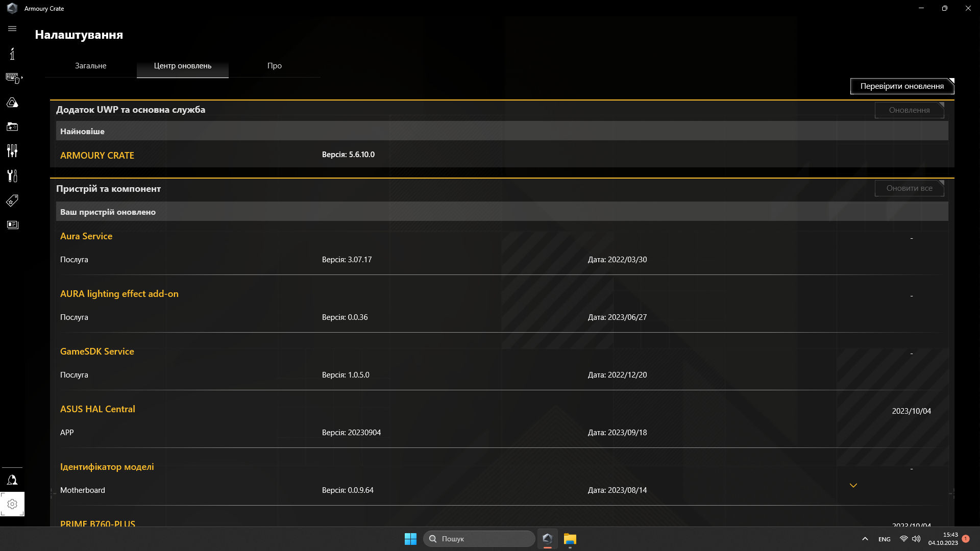
Task: Click the Оновити все button
Action: coord(909,188)
